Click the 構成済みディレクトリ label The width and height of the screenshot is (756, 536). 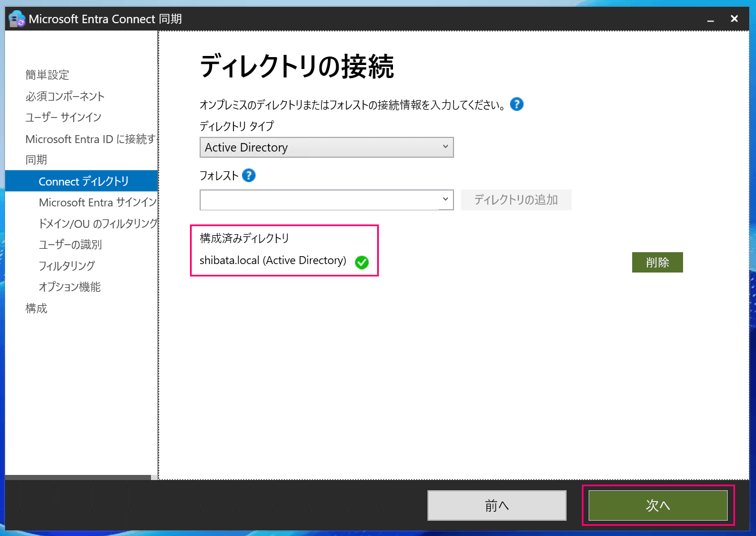(245, 238)
